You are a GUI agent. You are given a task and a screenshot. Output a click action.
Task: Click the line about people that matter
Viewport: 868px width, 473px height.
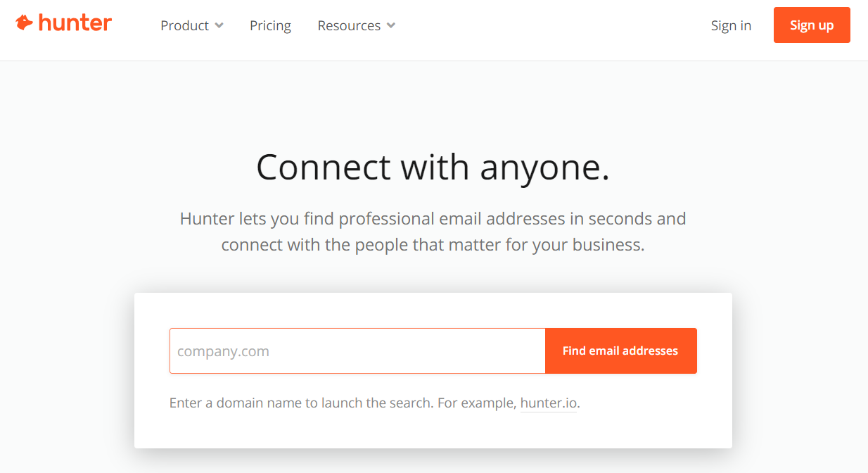pos(433,245)
